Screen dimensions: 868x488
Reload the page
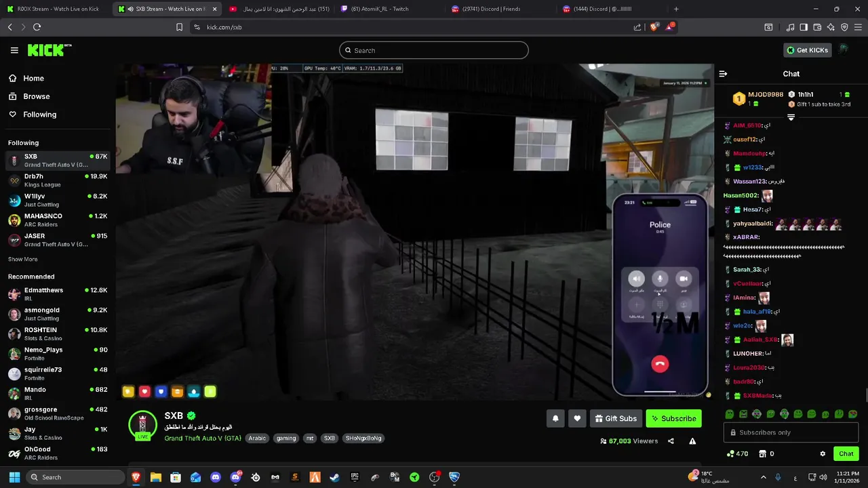click(x=37, y=27)
